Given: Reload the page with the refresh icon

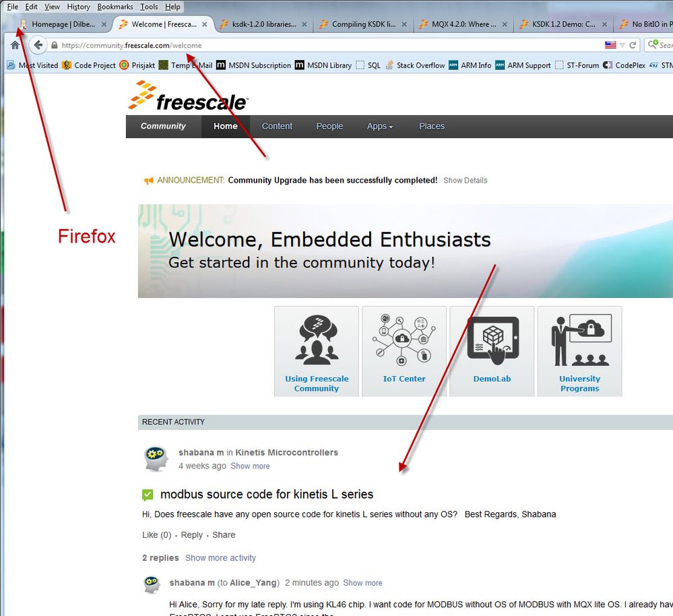Looking at the screenshot, I should click(633, 45).
